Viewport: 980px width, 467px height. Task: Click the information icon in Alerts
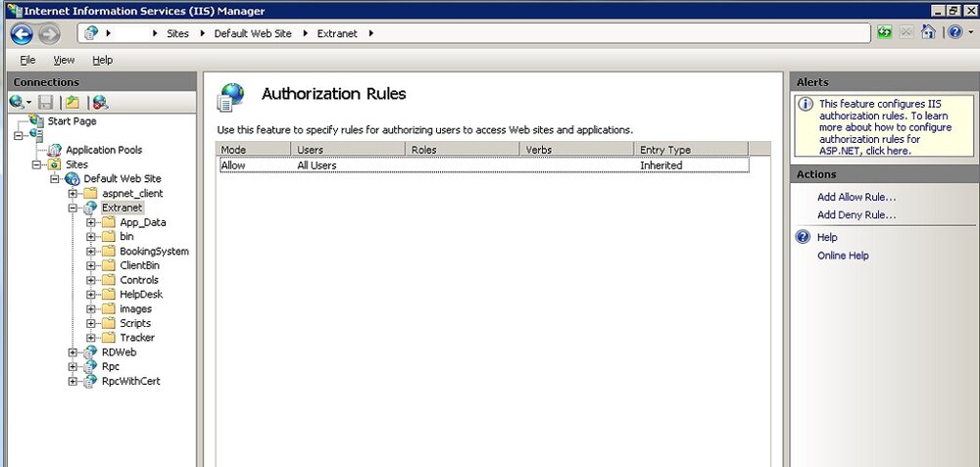pyautogui.click(x=807, y=104)
